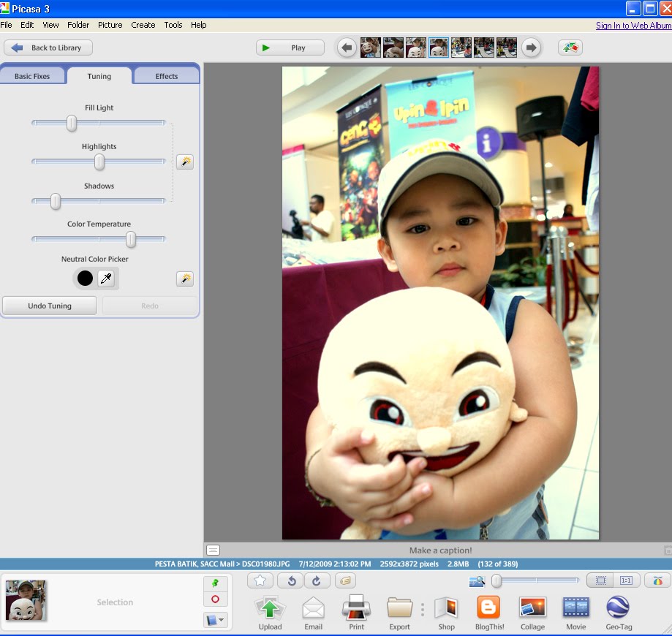Click the Undo Tuning button
Image resolution: width=672 pixels, height=636 pixels.
click(x=50, y=306)
